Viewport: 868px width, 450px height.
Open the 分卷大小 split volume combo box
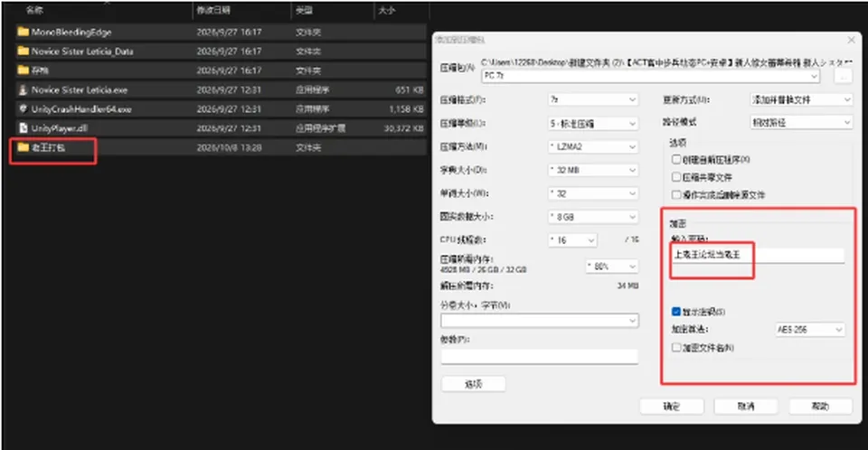(x=539, y=321)
